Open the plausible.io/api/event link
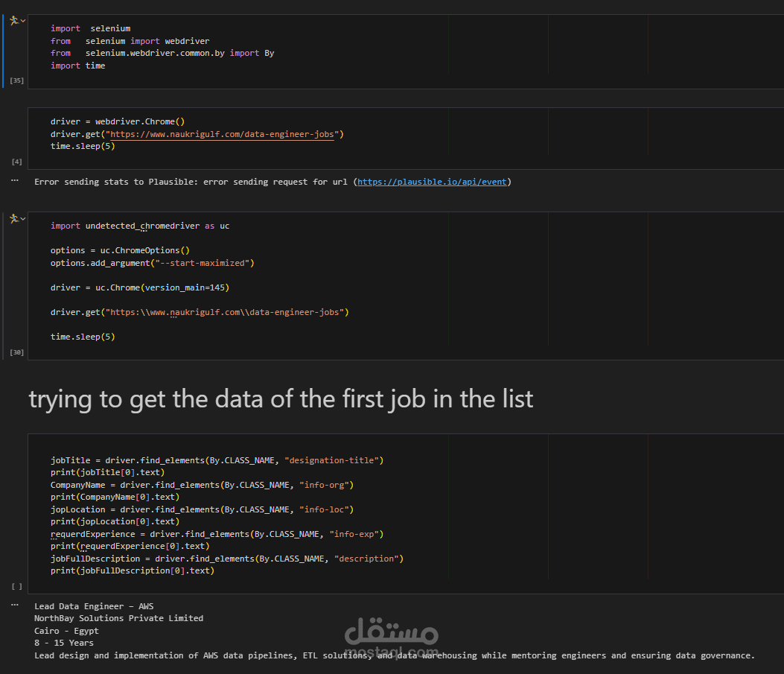This screenshot has width=784, height=674. [x=432, y=182]
